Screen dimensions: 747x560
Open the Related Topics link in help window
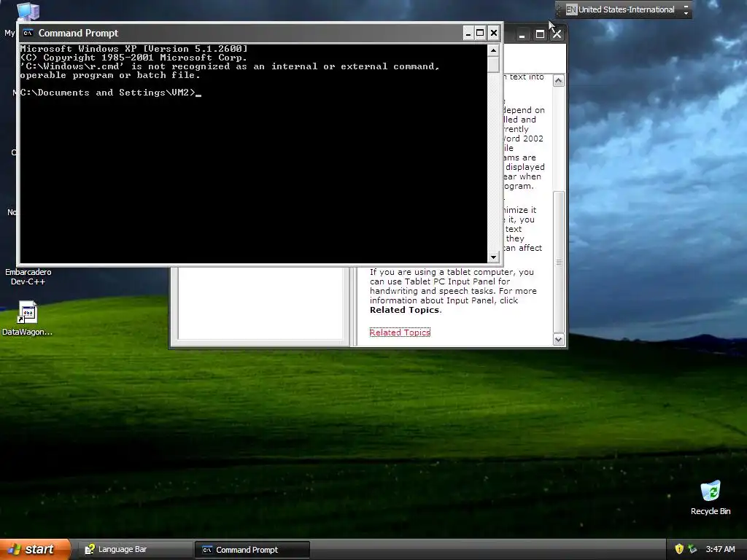400,332
